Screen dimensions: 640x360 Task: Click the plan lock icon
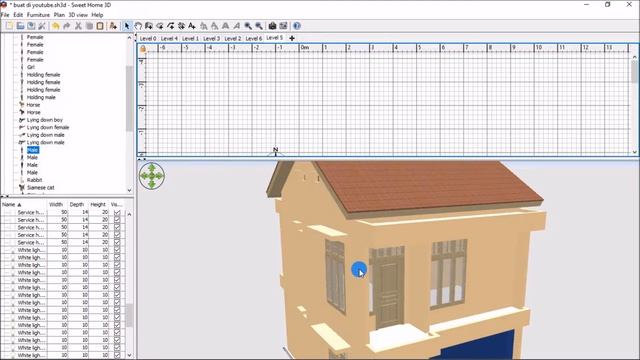tap(143, 49)
